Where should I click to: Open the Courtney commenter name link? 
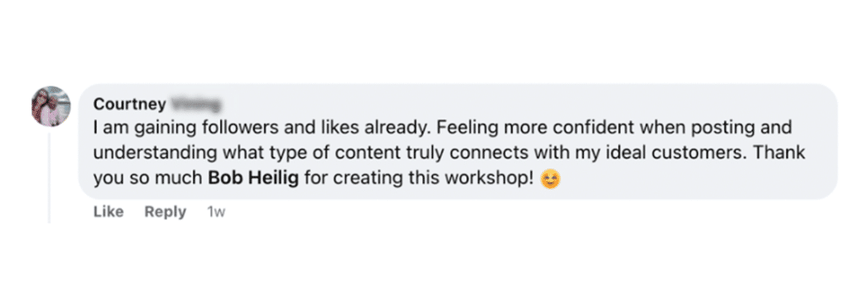[x=129, y=104]
